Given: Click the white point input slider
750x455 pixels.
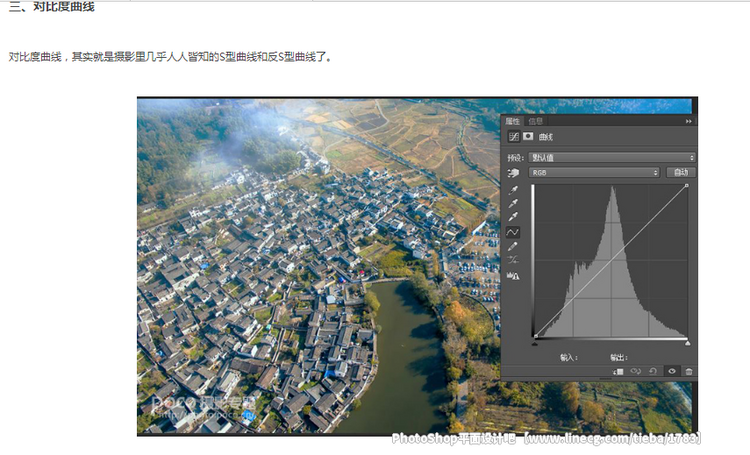Looking at the screenshot, I should [x=687, y=343].
